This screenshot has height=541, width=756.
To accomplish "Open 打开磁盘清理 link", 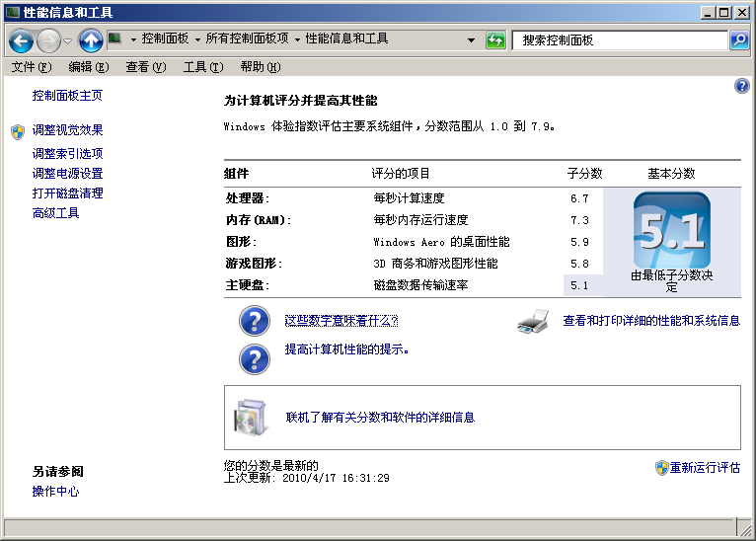I will coord(67,193).
